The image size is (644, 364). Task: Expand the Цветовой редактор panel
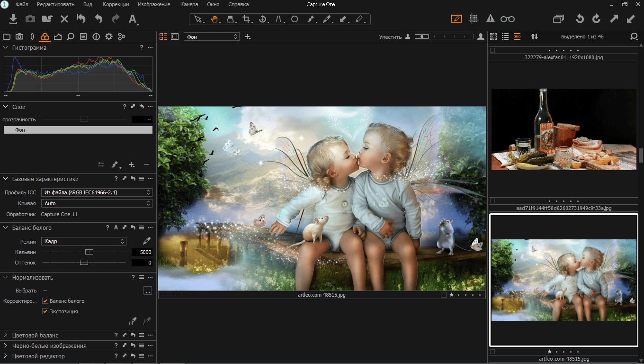tap(6, 356)
